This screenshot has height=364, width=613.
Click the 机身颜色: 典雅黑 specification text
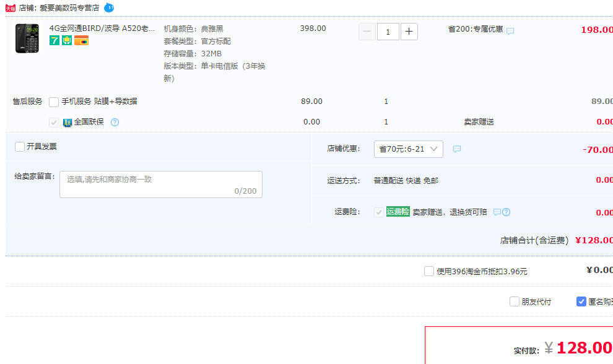194,28
